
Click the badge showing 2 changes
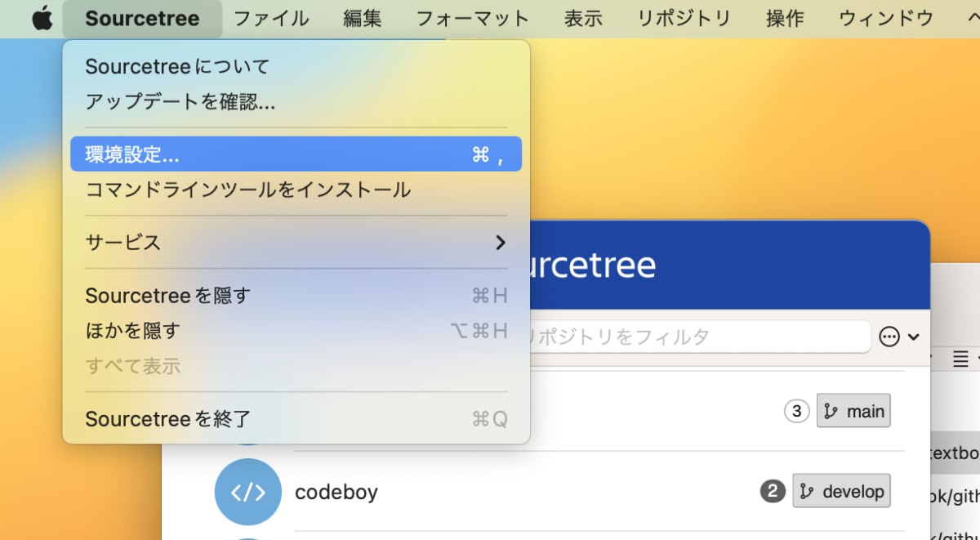[x=773, y=491]
